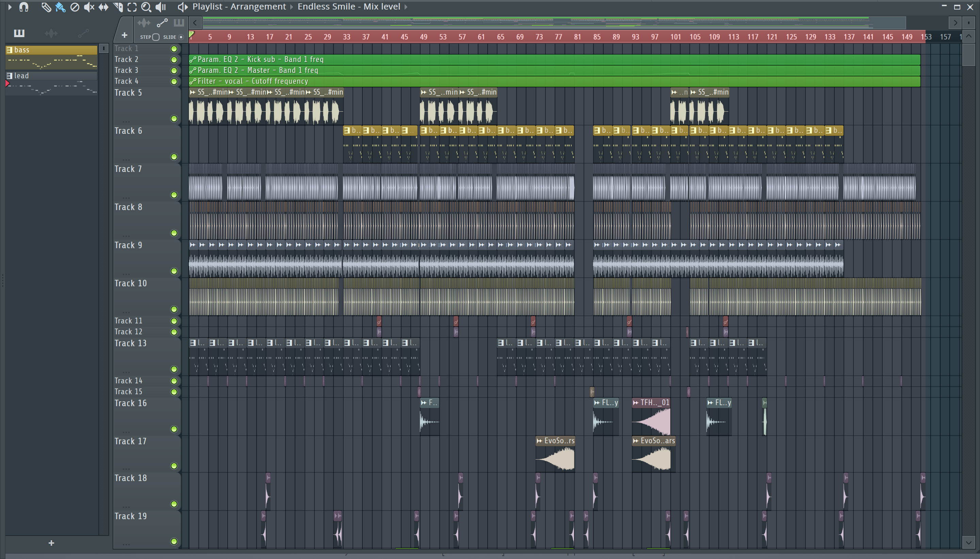Mute Track 16 with its green LED
This screenshot has height=559, width=980.
tap(174, 429)
